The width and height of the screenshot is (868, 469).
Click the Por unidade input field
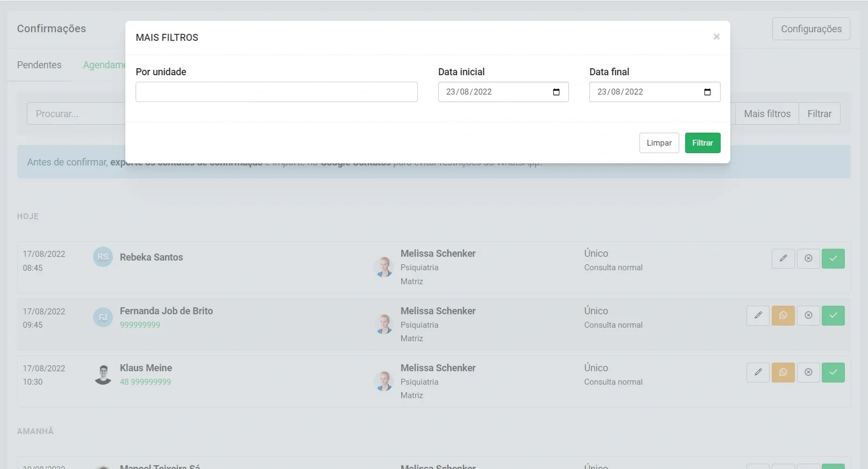[276, 92]
